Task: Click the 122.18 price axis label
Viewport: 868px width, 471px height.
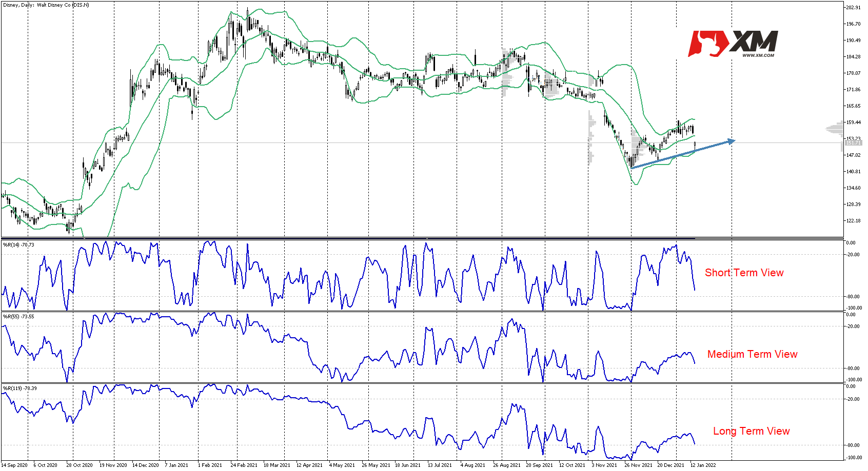Action: [x=854, y=221]
